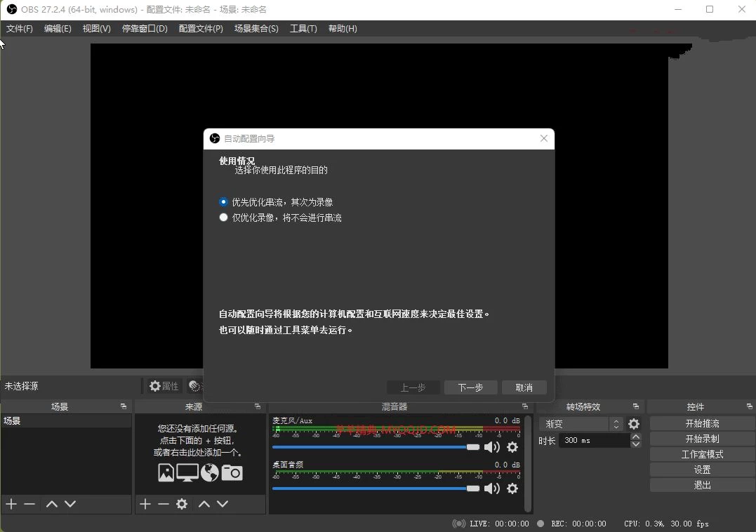
Task: Remove selected source with minus icon
Action: (x=164, y=504)
